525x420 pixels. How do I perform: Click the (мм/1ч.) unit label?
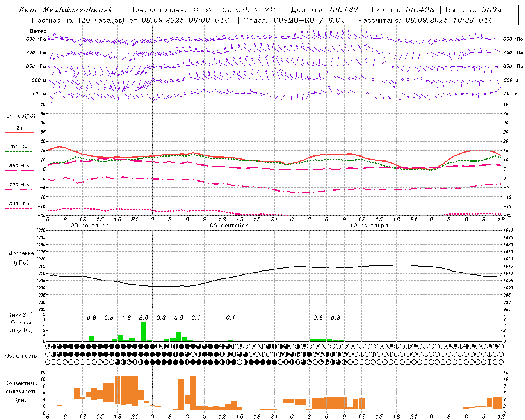[21, 330]
